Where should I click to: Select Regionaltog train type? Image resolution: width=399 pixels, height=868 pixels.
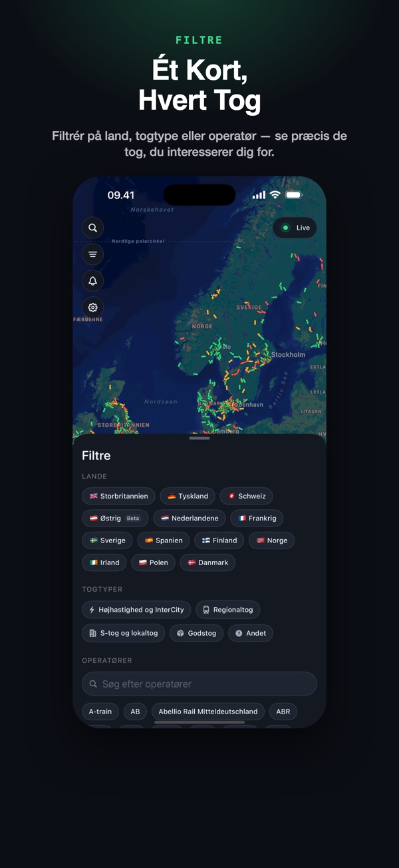pyautogui.click(x=228, y=609)
